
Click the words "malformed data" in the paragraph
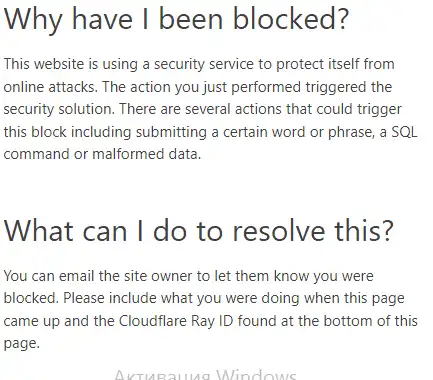146,154
